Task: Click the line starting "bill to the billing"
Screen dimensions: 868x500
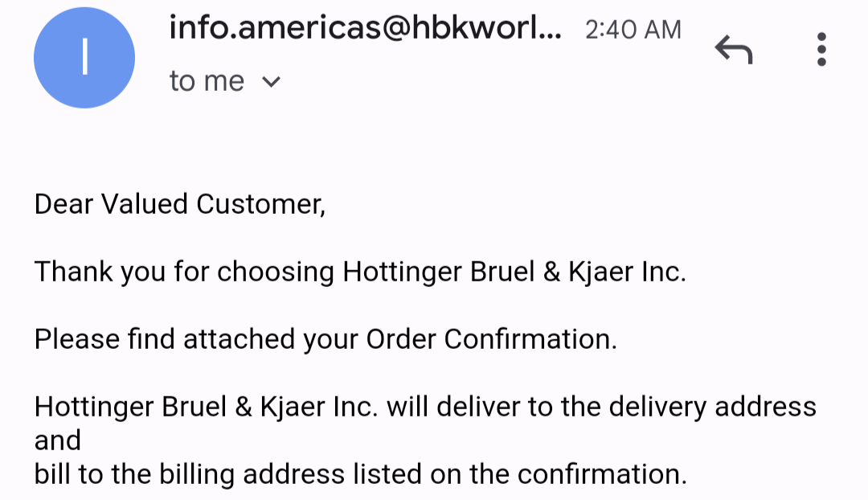Action: pyautogui.click(x=360, y=474)
